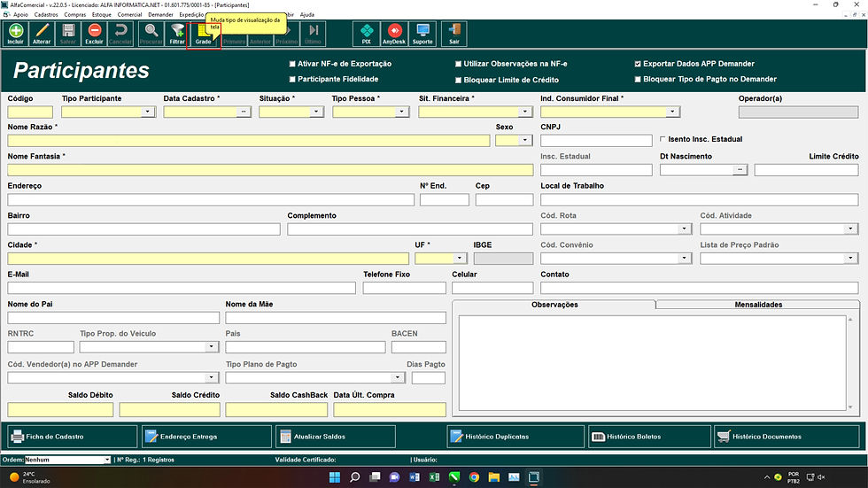The height and width of the screenshot is (488, 868).
Task: Open taskbar search magnifier
Action: pos(355,477)
